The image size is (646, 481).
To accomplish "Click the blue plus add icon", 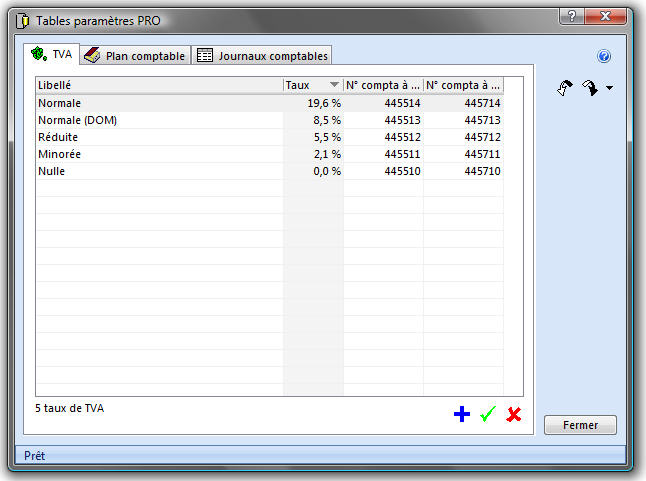I will [x=461, y=414].
